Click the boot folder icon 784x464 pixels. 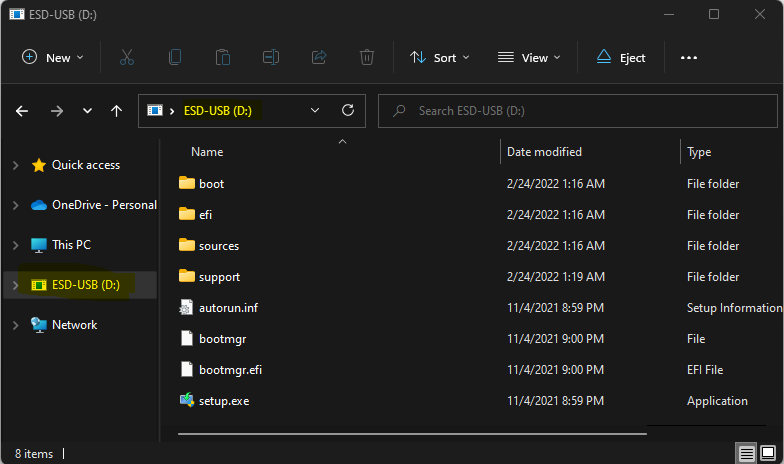point(186,182)
